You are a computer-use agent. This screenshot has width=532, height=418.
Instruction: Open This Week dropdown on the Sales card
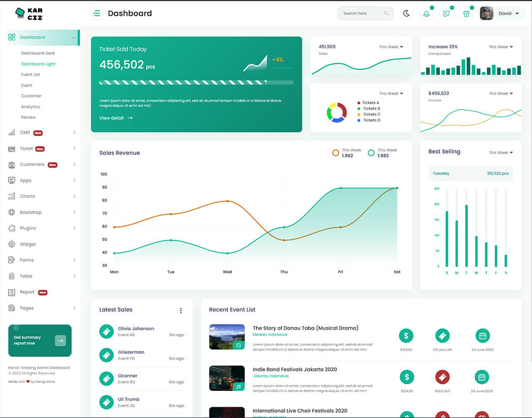[391, 47]
